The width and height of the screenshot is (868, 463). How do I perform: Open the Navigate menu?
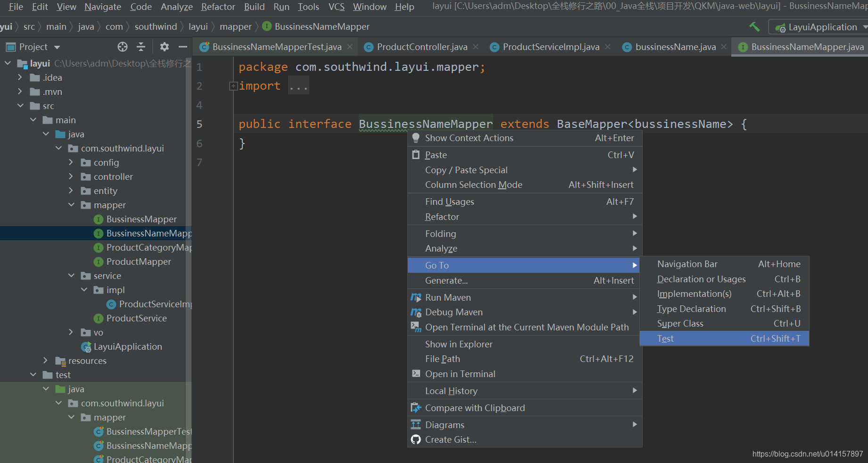(x=103, y=7)
